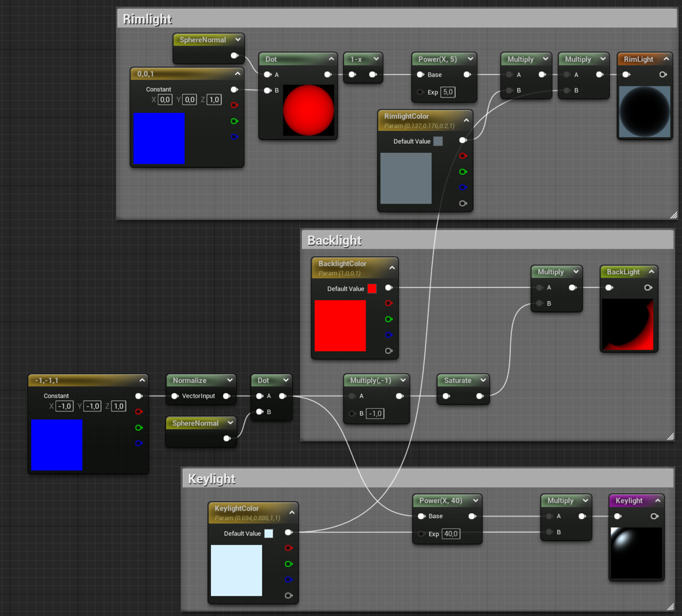Click the green channel pin on KeylightColor
The image size is (682, 616).
click(x=288, y=564)
